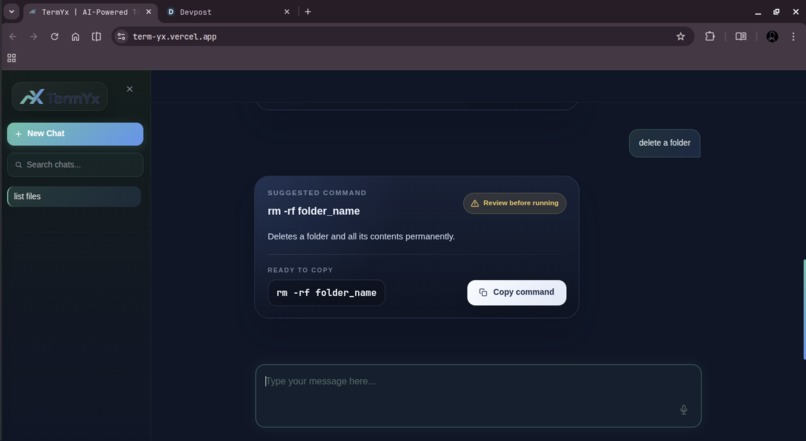The height and width of the screenshot is (441, 806).
Task: Click the 'SUGGESTED COMMAND' heading text
Action: (317, 193)
